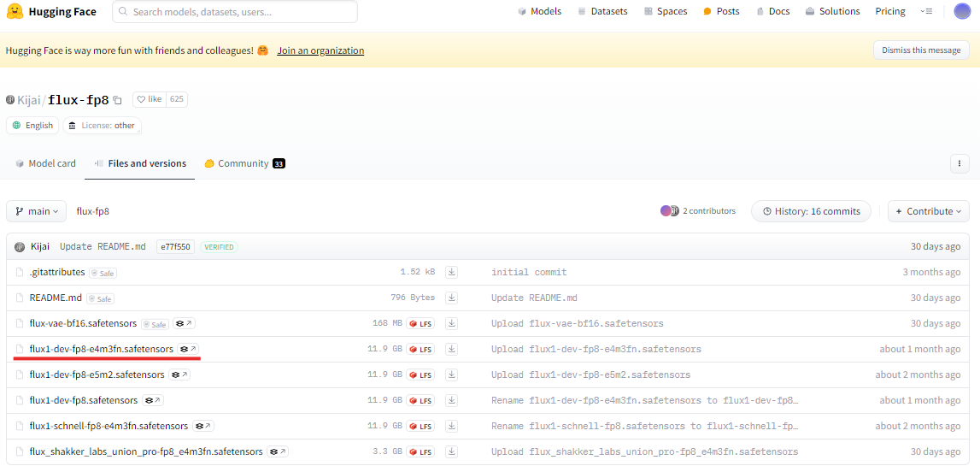Click the search models input field
The image size is (980, 466).
click(x=235, y=11)
